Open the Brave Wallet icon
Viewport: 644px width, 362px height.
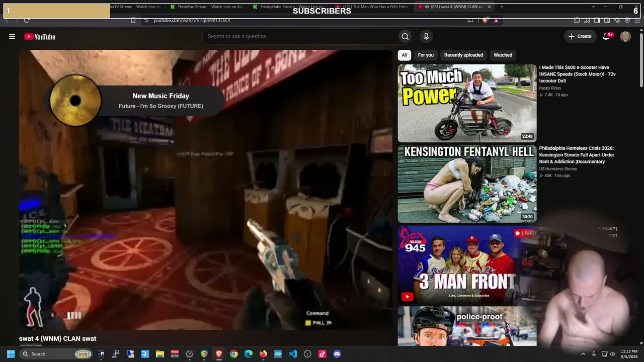pos(607,20)
